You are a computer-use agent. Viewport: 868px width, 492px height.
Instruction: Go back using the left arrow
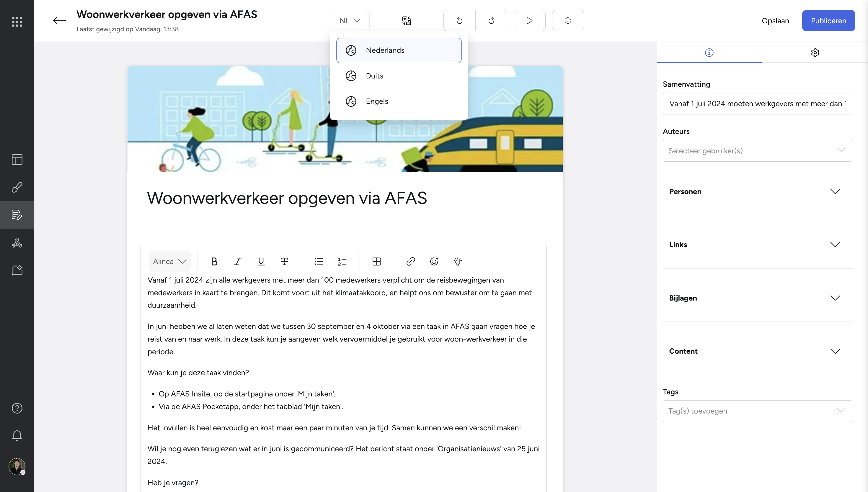point(59,21)
